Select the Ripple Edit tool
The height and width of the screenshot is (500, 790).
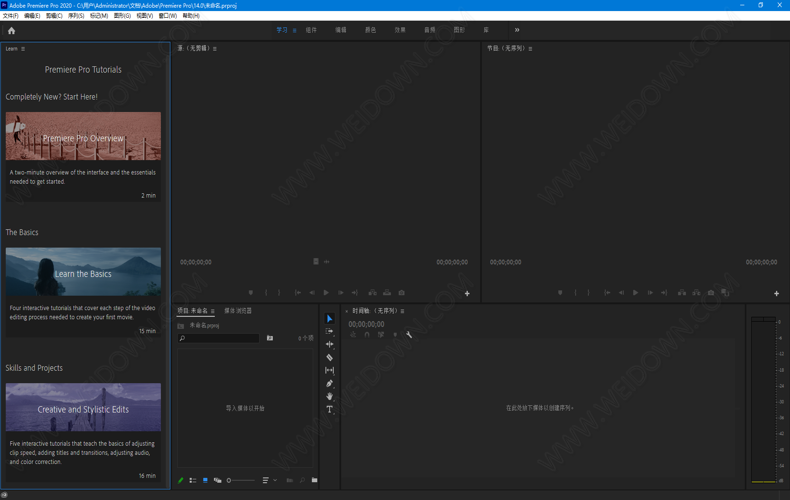[329, 344]
